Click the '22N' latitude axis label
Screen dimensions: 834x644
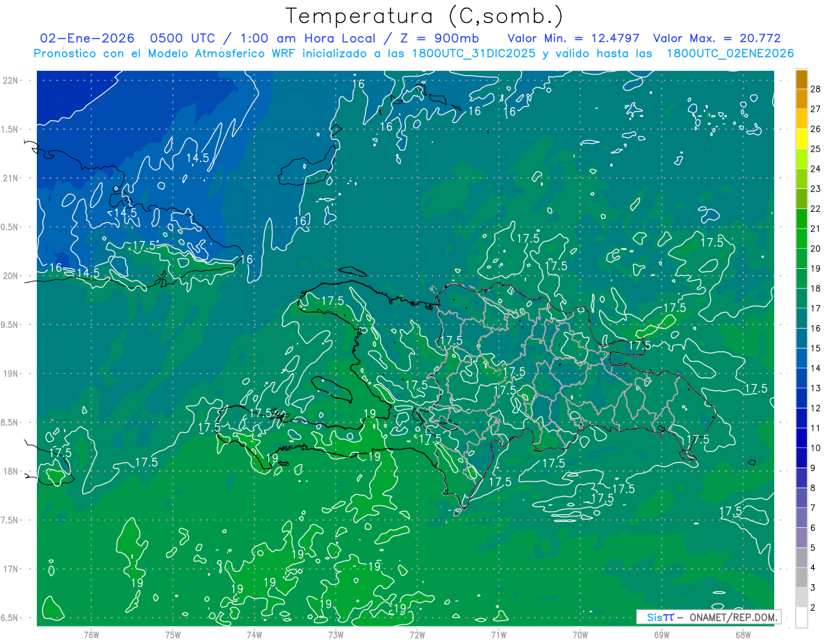[10, 81]
